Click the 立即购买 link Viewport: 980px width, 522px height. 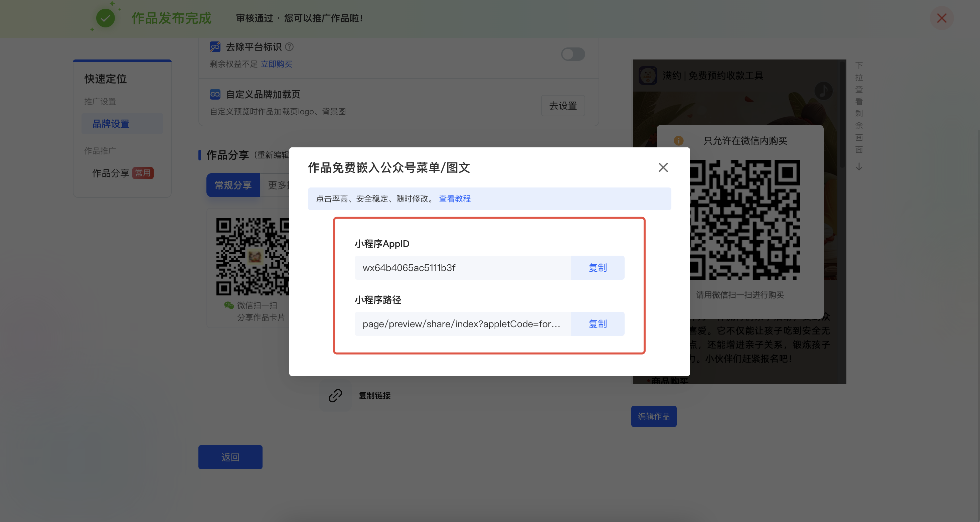(x=276, y=64)
